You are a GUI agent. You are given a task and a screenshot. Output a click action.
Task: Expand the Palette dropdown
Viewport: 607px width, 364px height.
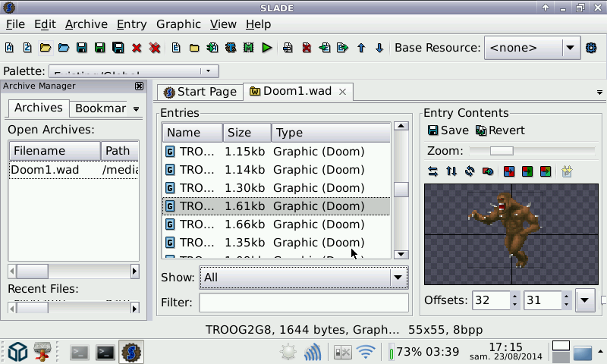(208, 71)
